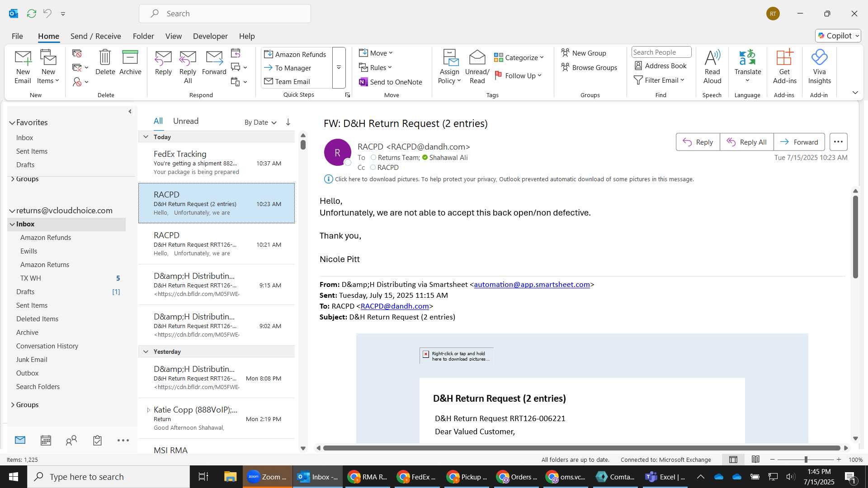Open the View tab
Viewport: 868px width, 488px height.
174,36
